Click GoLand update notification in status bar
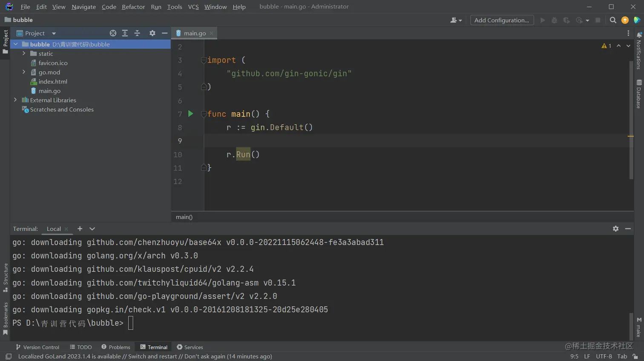644x361 pixels. tap(145, 356)
